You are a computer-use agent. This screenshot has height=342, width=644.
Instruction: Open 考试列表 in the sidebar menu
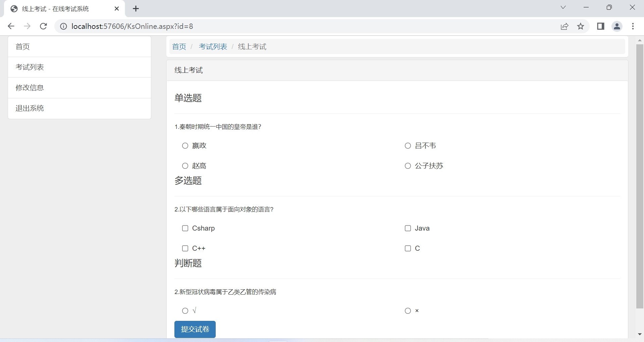tap(30, 67)
